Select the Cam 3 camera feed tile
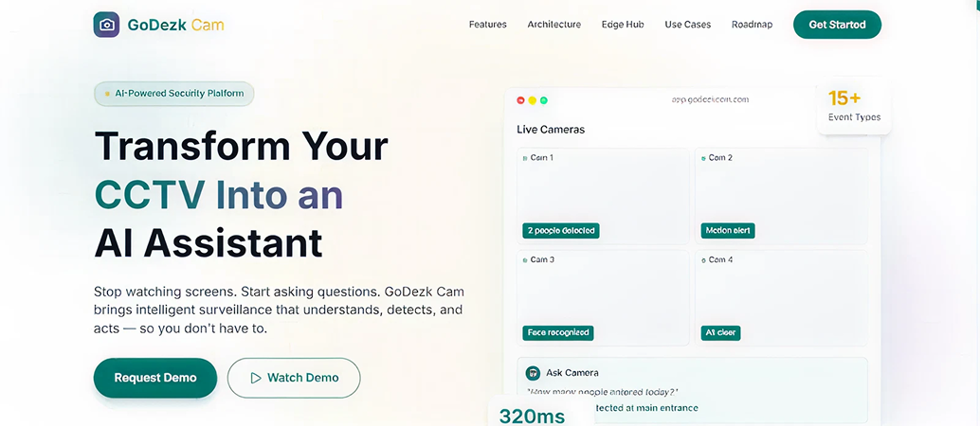This screenshot has height=426, width=980. 603,296
